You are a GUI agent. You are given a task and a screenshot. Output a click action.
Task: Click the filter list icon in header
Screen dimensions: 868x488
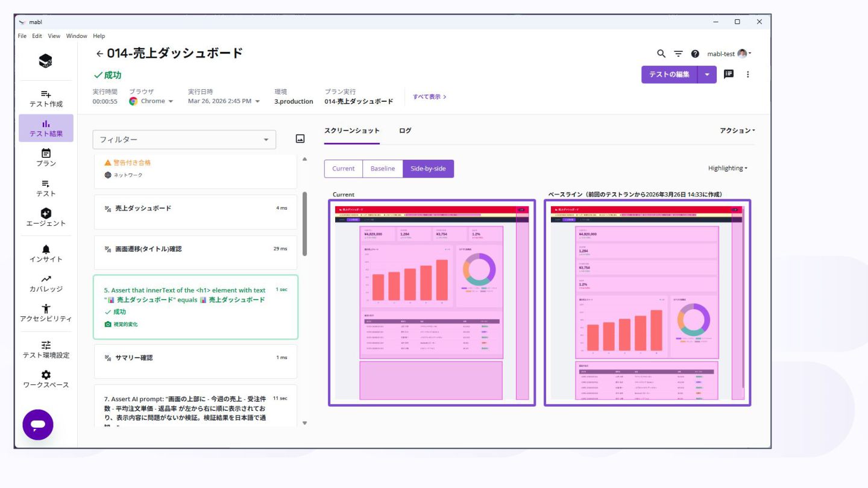678,54
